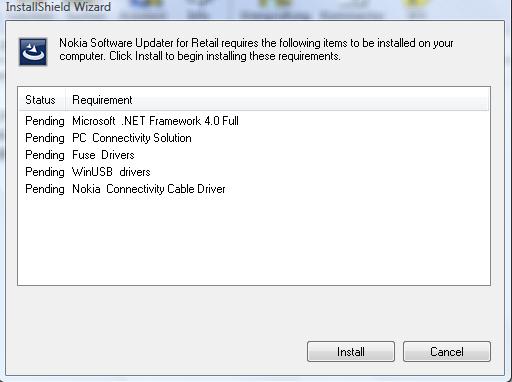Sort list by Status column header
This screenshot has height=382, width=512.
pyautogui.click(x=42, y=100)
